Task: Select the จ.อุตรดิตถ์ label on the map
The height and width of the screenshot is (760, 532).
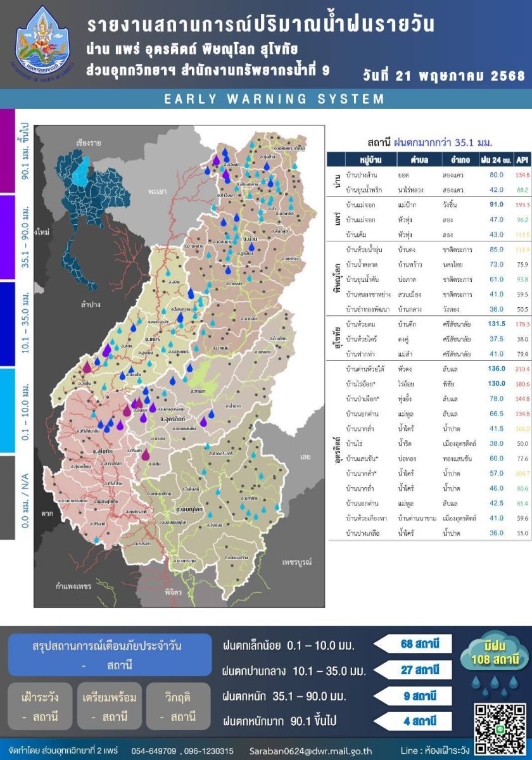Action: (x=172, y=419)
